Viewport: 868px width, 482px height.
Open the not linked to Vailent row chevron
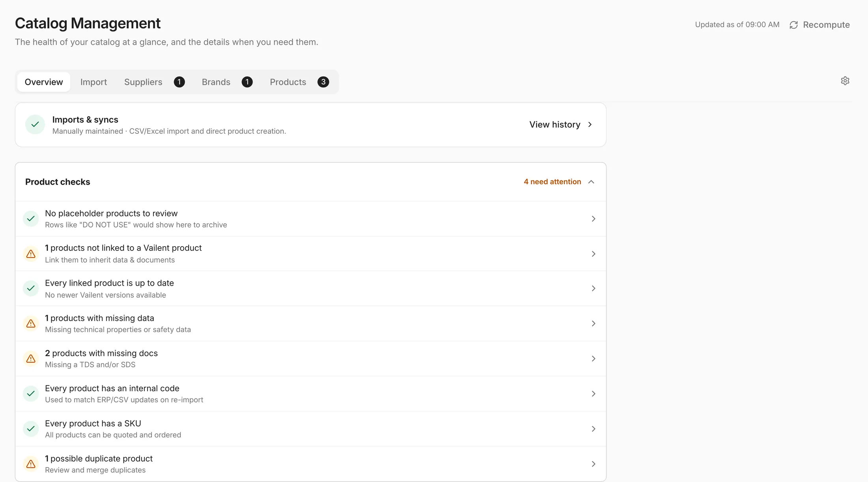pyautogui.click(x=593, y=254)
